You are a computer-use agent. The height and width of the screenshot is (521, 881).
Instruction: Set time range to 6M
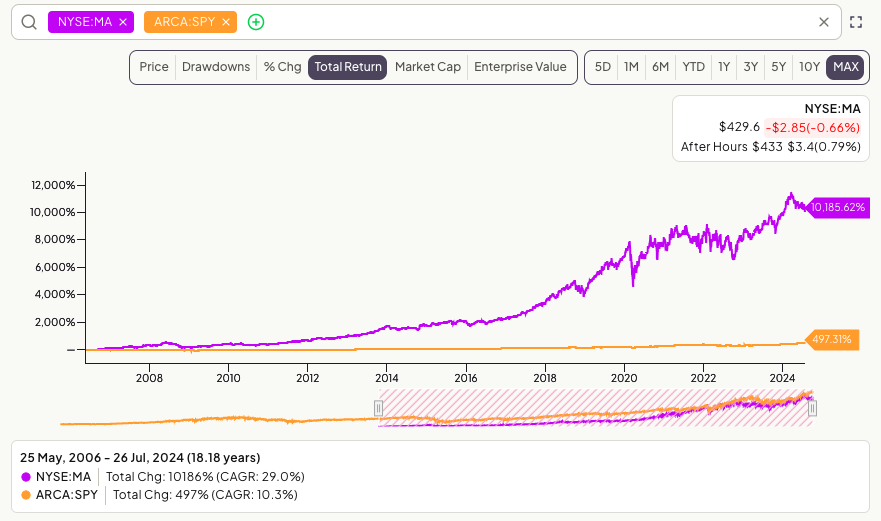661,67
